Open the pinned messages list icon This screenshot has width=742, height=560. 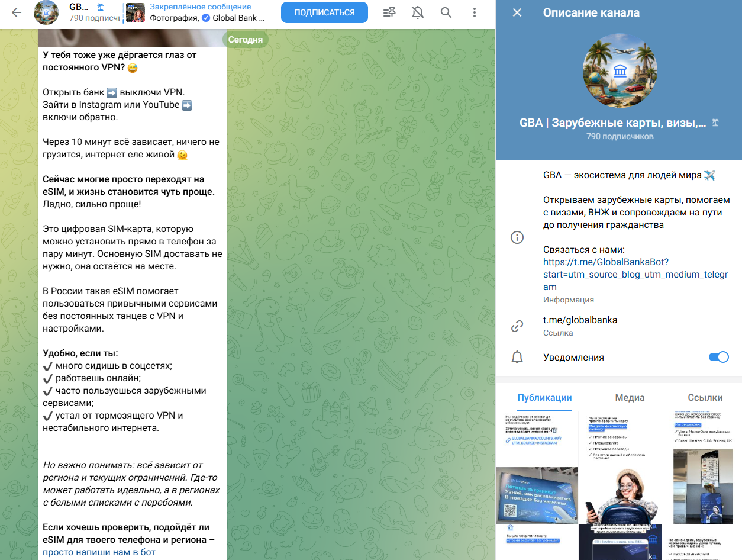click(389, 12)
